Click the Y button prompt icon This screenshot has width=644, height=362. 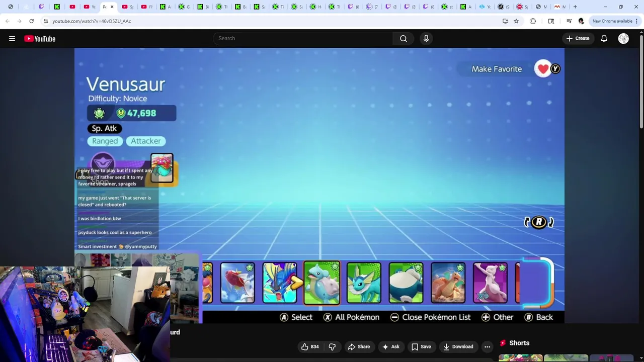point(555,69)
